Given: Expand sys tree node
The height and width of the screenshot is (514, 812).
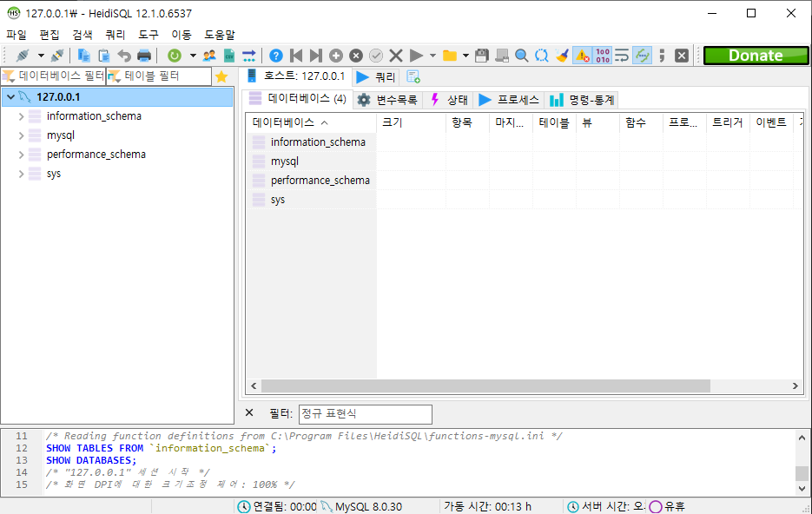Looking at the screenshot, I should (x=21, y=174).
